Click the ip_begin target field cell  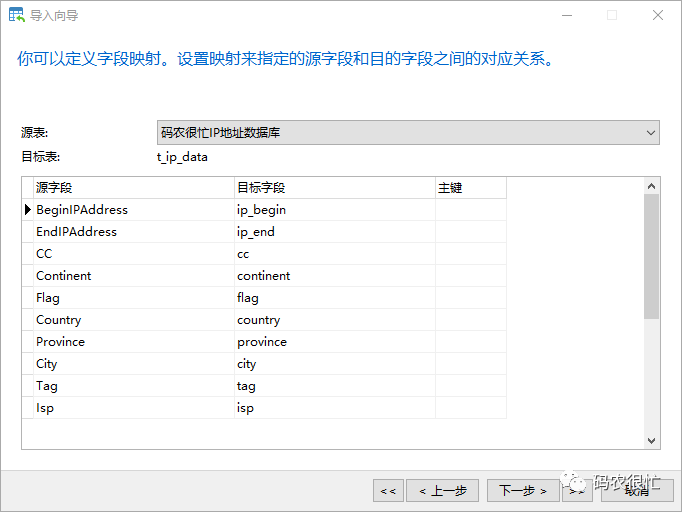tap(335, 210)
